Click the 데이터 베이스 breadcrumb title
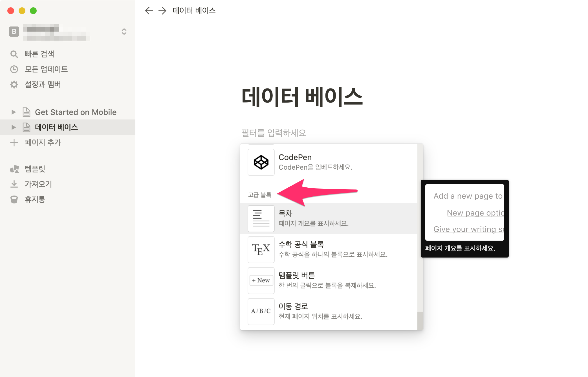Screen dimensions: 588x377 [194, 11]
